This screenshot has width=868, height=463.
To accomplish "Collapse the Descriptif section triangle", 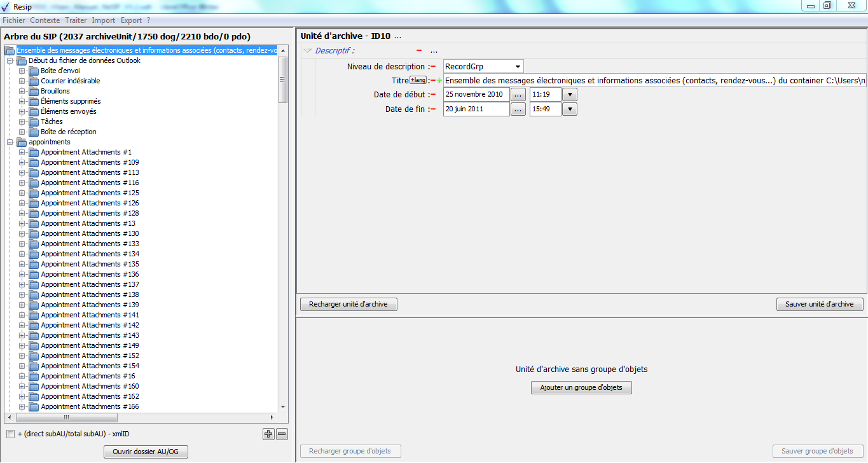I will pyautogui.click(x=308, y=51).
